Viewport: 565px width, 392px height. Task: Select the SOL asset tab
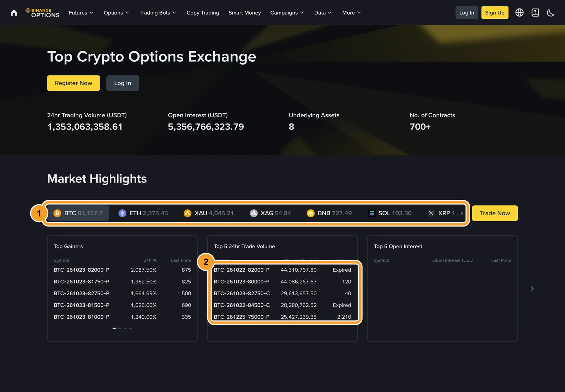point(390,213)
